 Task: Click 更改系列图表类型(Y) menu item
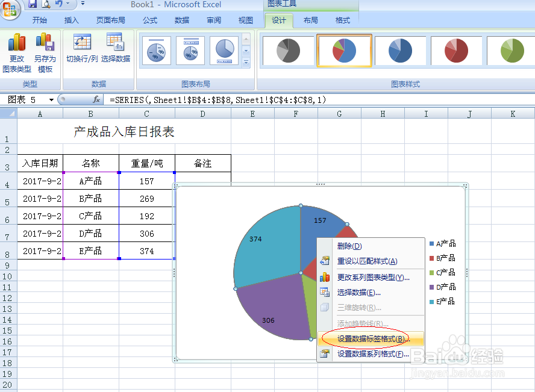point(371,277)
